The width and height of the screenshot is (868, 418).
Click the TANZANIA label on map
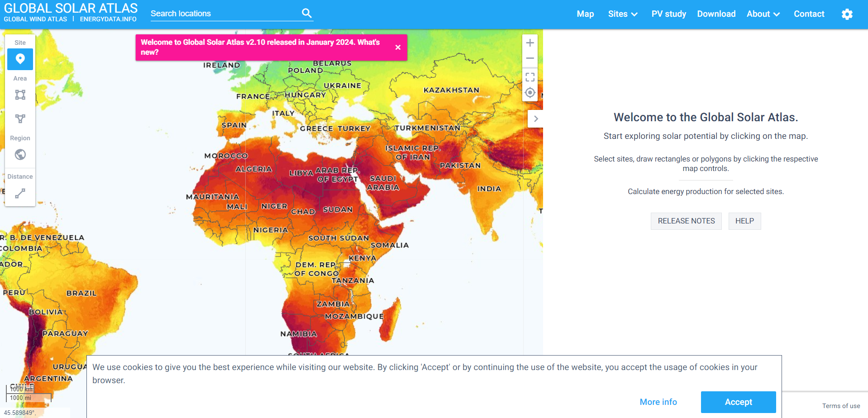tap(353, 280)
